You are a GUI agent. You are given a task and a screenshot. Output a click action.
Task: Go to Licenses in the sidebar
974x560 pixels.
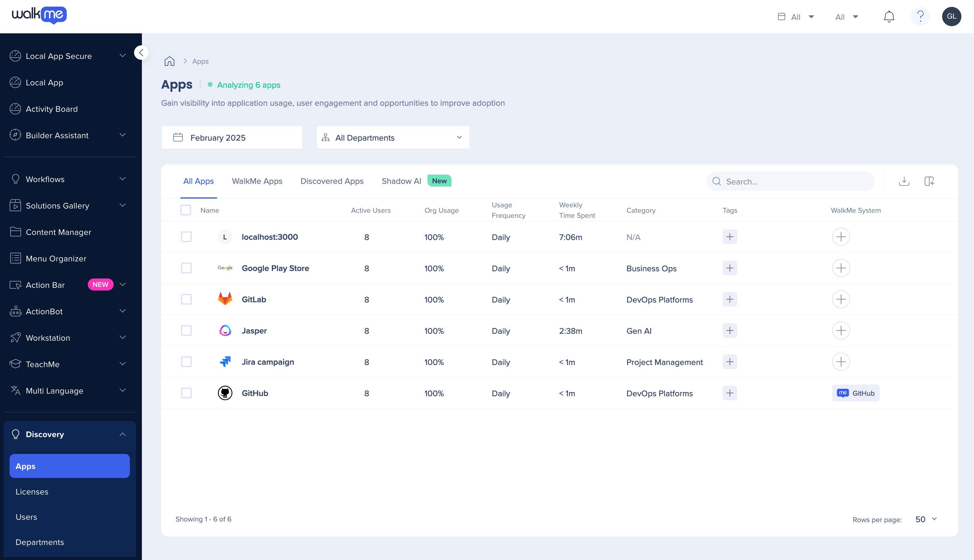click(x=32, y=492)
